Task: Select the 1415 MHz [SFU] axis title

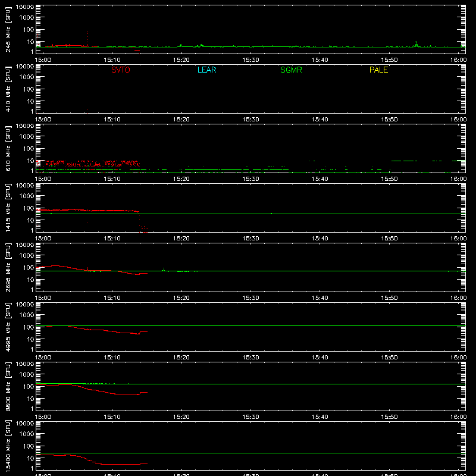Action: click(x=8, y=208)
